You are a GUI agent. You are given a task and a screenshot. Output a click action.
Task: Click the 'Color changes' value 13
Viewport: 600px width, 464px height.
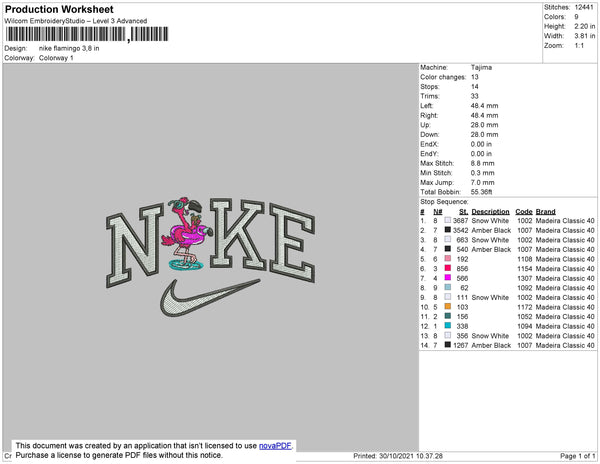point(474,77)
